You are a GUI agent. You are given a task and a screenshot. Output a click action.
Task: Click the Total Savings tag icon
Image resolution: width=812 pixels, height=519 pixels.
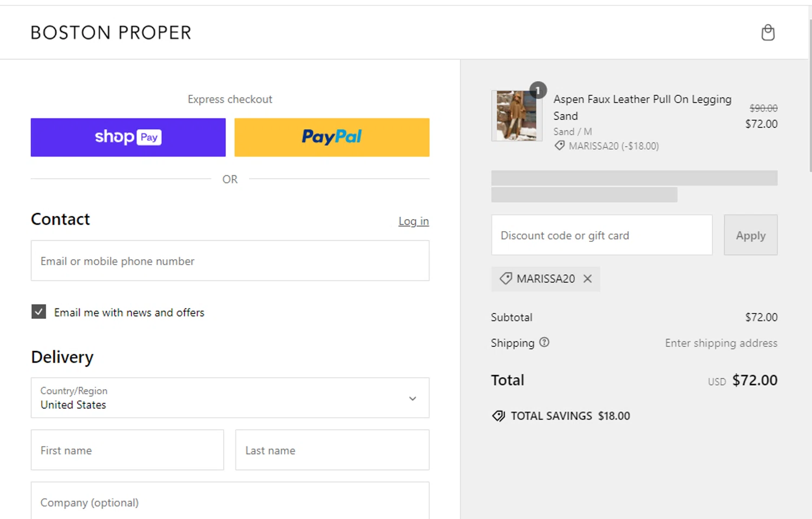(x=498, y=416)
